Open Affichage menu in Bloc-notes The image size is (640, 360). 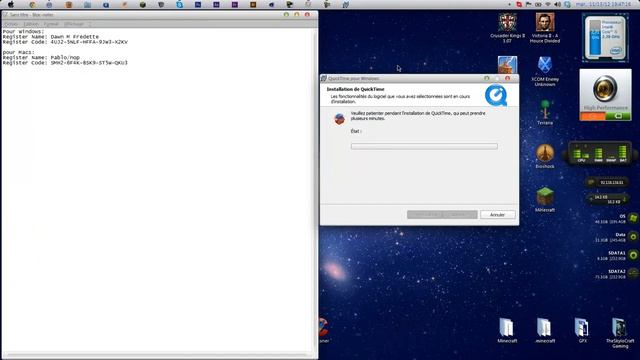[x=74, y=24]
